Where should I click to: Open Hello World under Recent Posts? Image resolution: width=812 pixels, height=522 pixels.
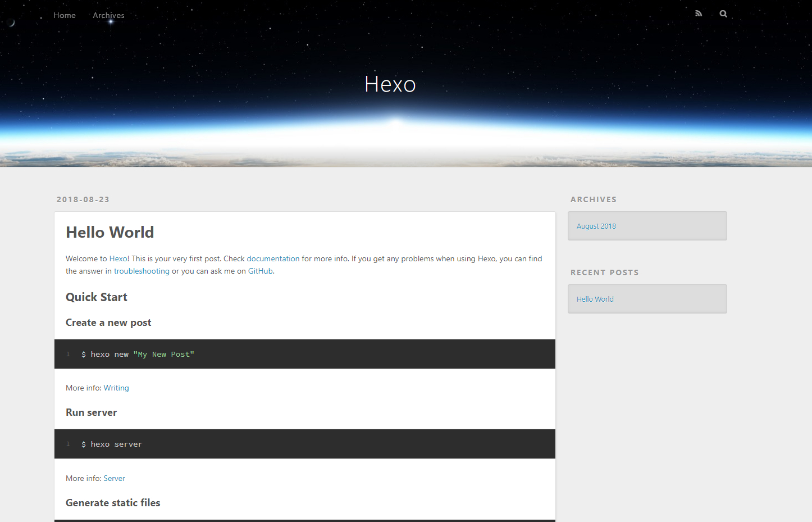595,299
